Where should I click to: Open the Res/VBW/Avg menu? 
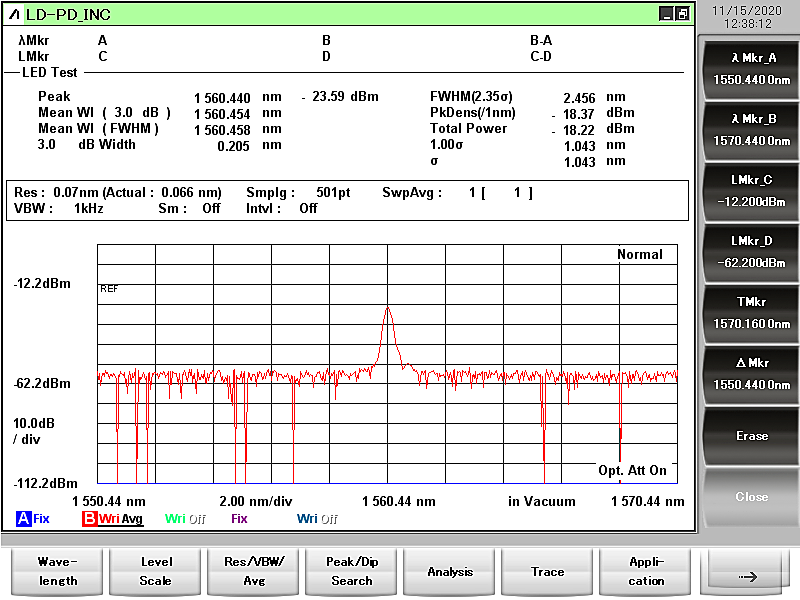254,571
